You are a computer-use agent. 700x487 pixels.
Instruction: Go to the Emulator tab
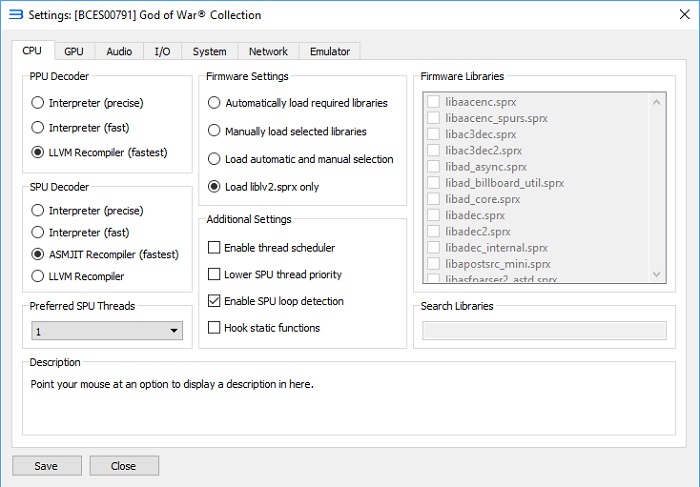329,51
